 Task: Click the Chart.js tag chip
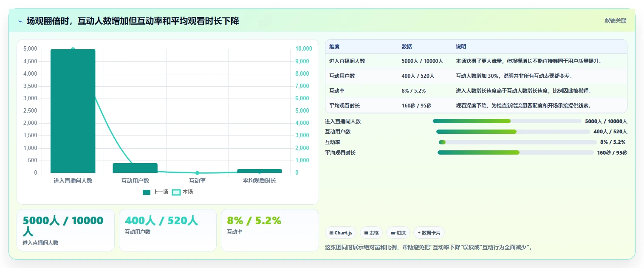click(x=341, y=233)
